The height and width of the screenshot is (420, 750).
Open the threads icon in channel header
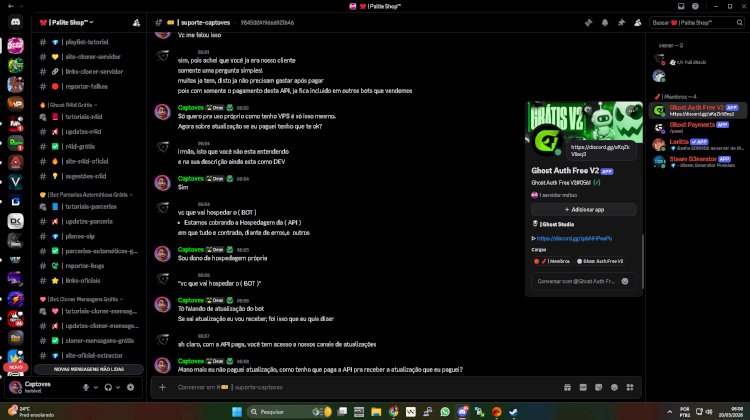(x=588, y=22)
